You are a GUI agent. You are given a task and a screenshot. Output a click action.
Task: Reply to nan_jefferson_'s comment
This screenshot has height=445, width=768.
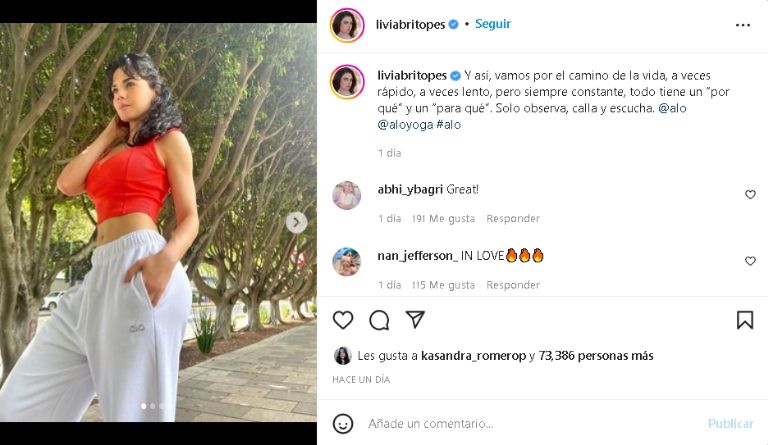pos(513,285)
